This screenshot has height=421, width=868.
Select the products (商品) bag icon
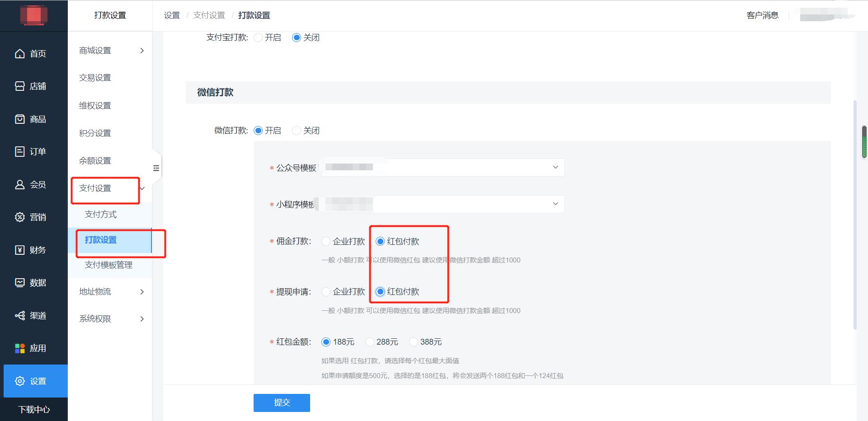click(20, 119)
